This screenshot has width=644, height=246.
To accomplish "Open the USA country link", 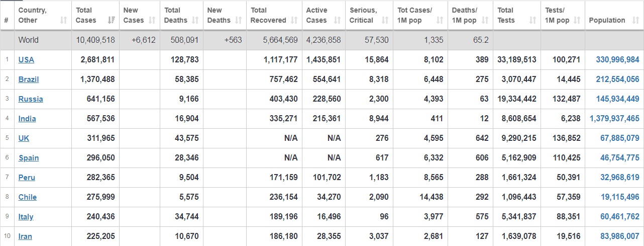I will pyautogui.click(x=26, y=59).
